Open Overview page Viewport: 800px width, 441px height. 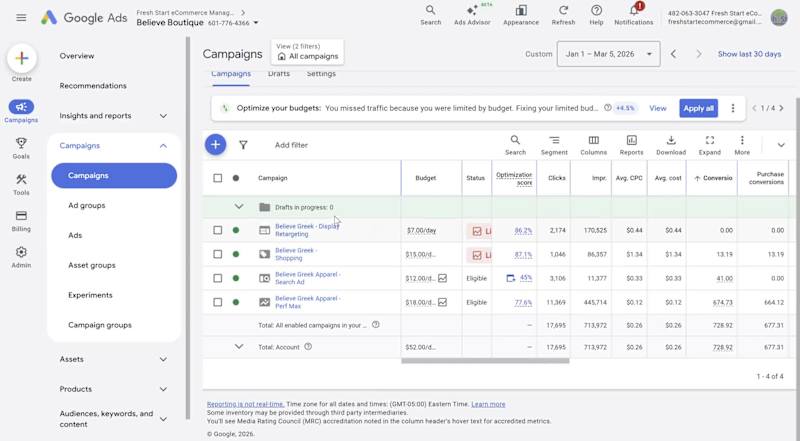point(77,56)
